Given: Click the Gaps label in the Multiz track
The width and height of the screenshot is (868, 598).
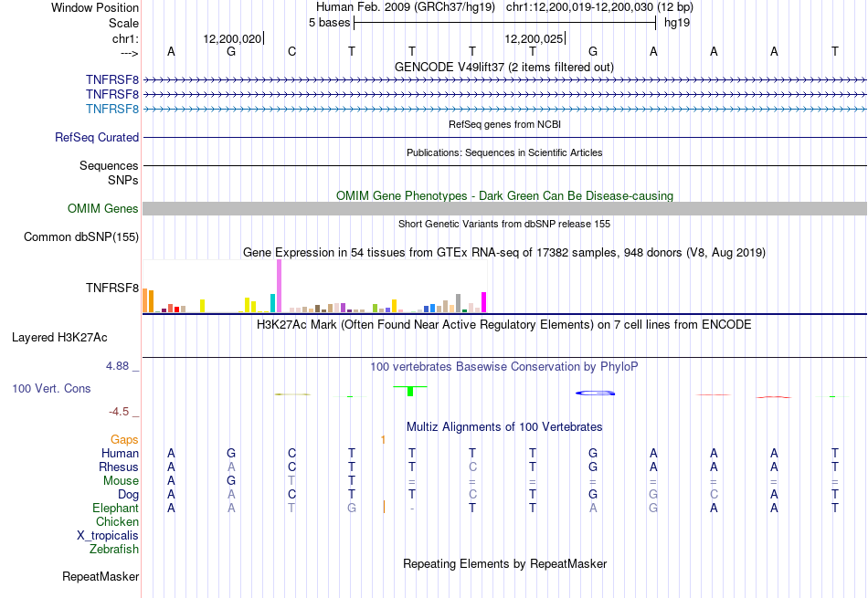Looking at the screenshot, I should point(124,439).
